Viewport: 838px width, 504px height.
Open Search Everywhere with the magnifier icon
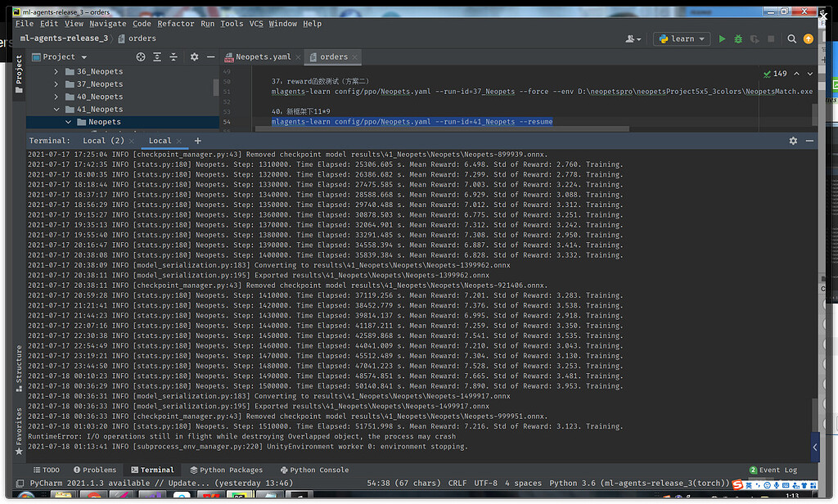pyautogui.click(x=791, y=38)
